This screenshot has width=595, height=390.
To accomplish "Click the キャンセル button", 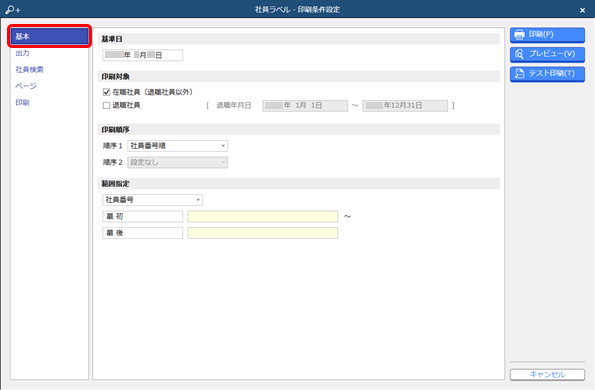I will [547, 374].
